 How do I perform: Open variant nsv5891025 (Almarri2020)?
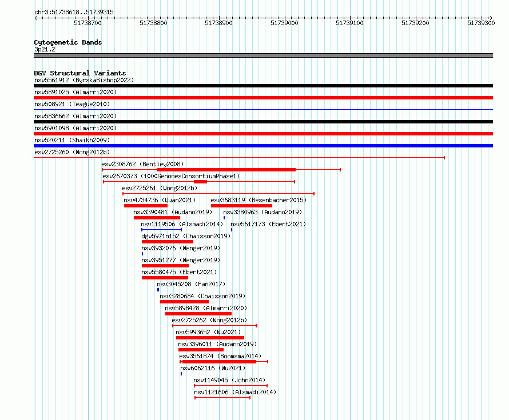75,92
